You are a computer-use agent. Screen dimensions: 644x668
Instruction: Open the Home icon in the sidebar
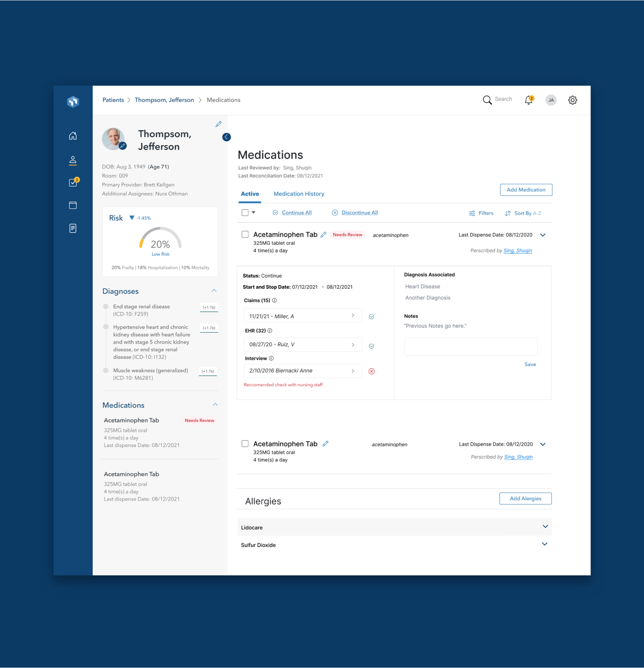pos(73,136)
